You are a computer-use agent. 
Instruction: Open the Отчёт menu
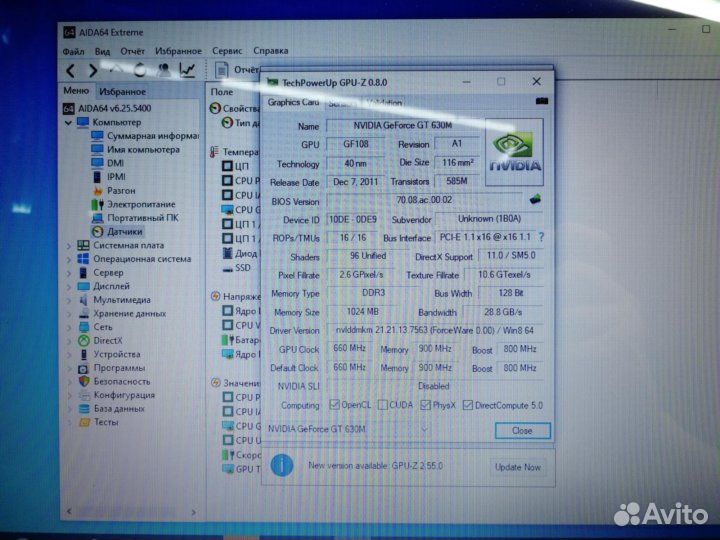click(x=132, y=51)
